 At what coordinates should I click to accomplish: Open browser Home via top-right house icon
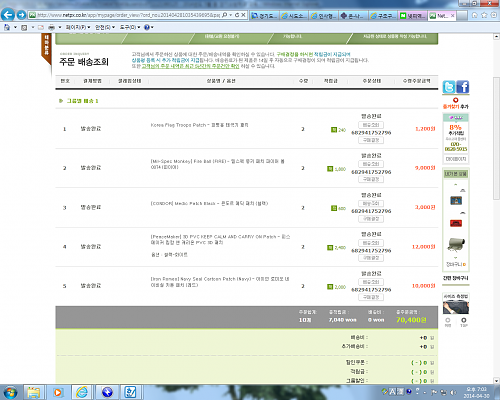click(475, 15)
